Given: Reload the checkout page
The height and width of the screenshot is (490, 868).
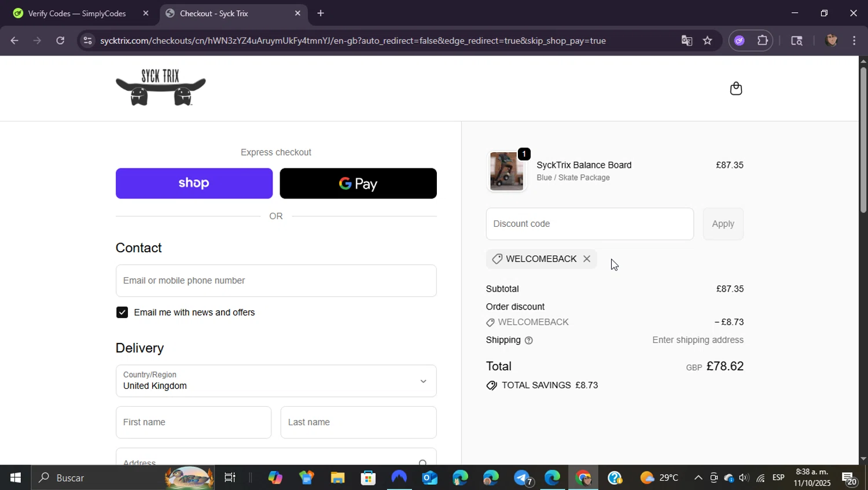Looking at the screenshot, I should pyautogui.click(x=60, y=40).
